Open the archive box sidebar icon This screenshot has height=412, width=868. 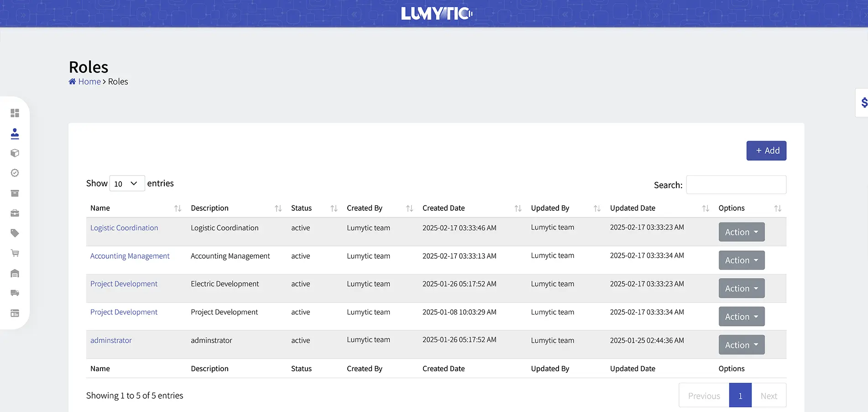point(15,193)
